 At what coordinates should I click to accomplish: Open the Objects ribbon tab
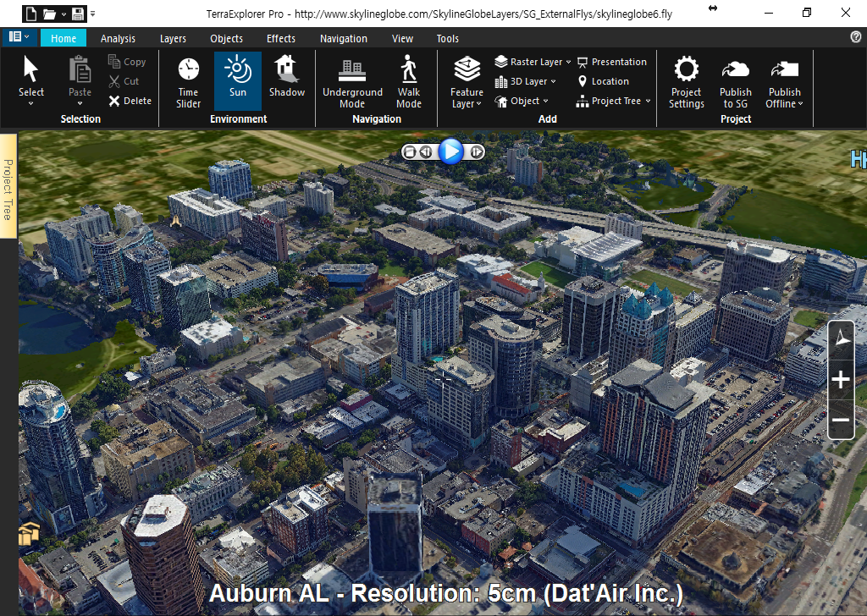(226, 38)
